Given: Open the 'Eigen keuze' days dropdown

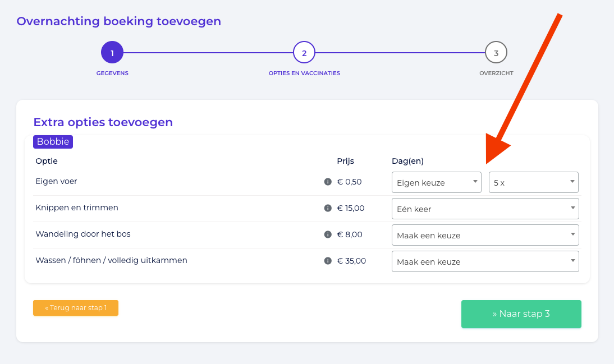Looking at the screenshot, I should tap(436, 182).
